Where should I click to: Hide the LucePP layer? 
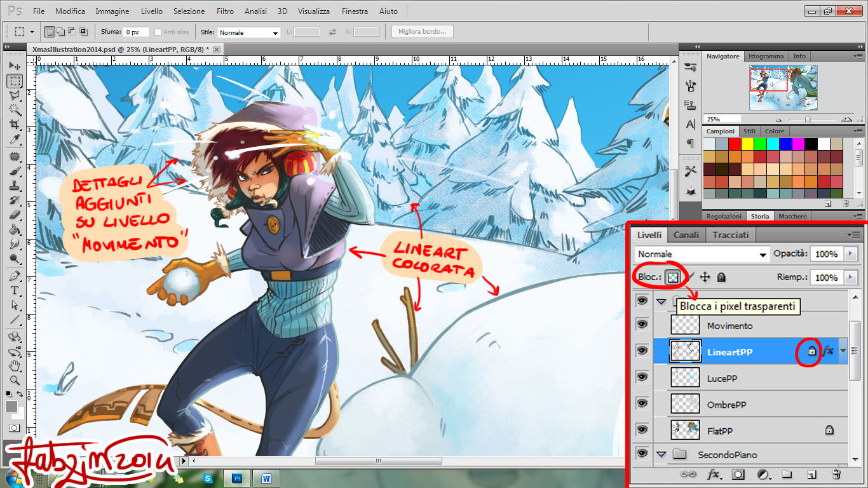click(x=642, y=377)
